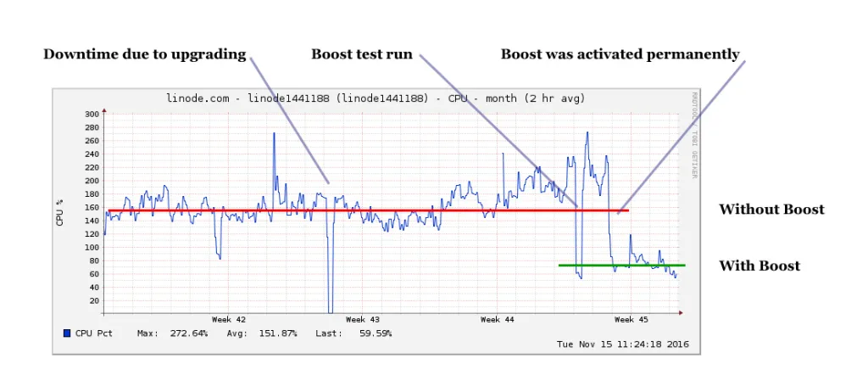This screenshot has width=868, height=392.
Task: Click the 300 tick on the Y axis
Action: [91, 115]
